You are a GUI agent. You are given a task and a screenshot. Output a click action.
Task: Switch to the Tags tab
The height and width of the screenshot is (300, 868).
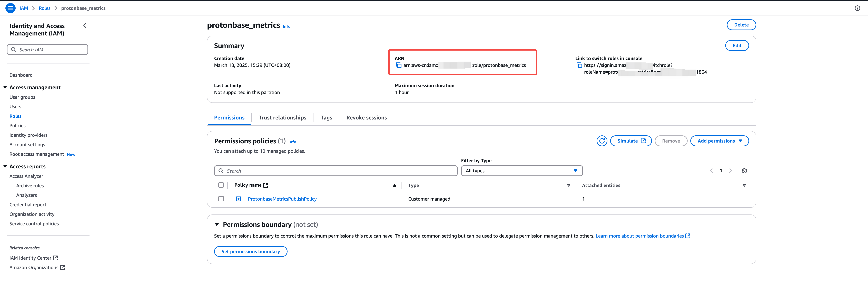[x=326, y=118]
